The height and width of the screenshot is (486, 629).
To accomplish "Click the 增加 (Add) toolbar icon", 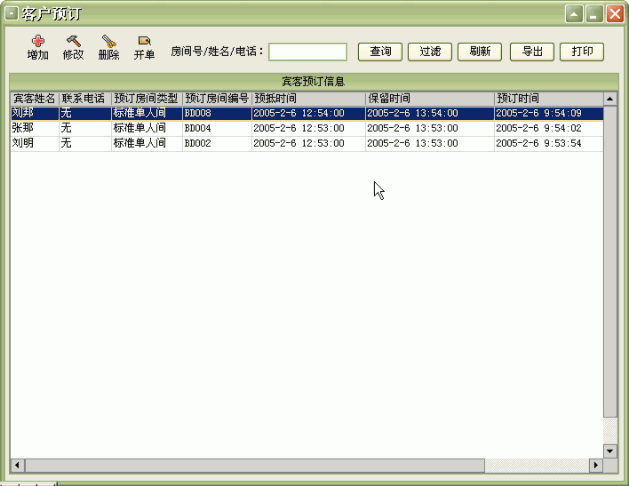I will point(38,42).
